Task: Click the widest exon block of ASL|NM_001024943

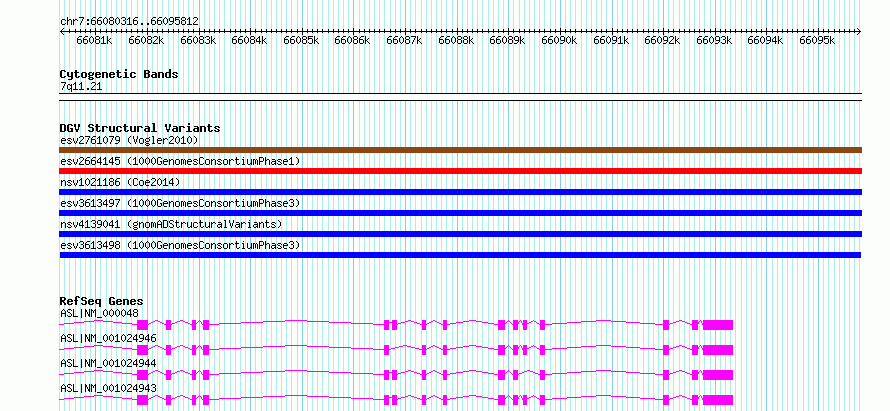Action: (718, 400)
